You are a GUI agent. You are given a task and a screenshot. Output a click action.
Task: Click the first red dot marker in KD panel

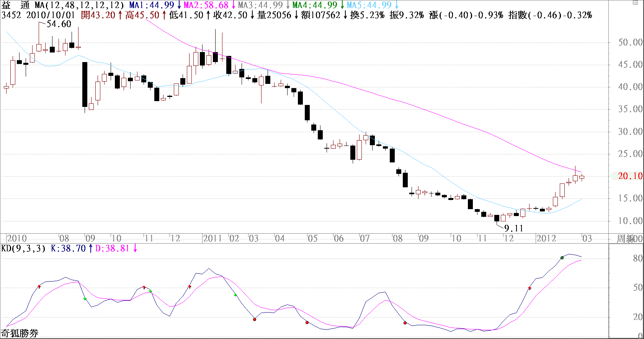coord(255,319)
